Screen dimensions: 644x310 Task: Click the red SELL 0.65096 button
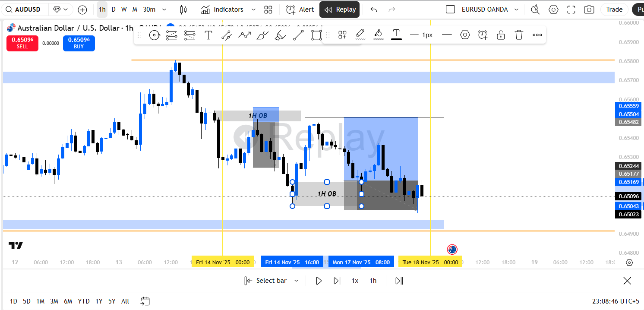coord(22,43)
